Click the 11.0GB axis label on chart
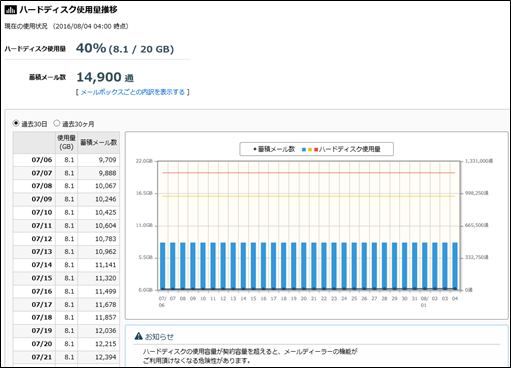 point(144,226)
